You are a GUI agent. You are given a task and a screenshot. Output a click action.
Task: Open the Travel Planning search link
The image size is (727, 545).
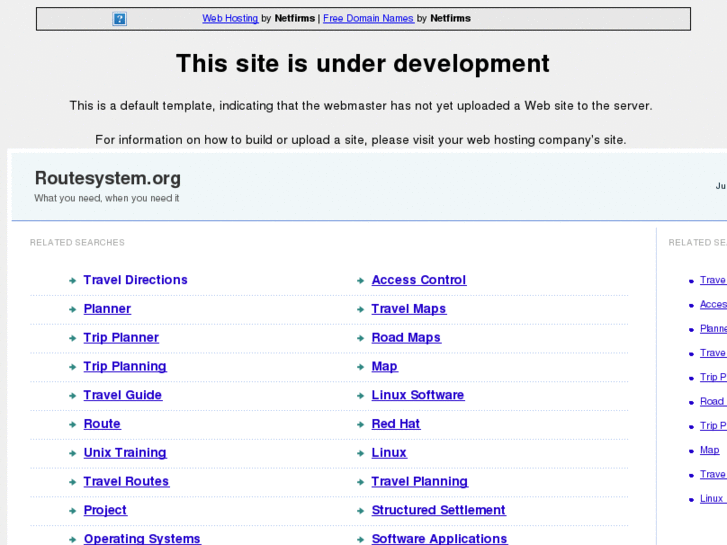pyautogui.click(x=420, y=481)
